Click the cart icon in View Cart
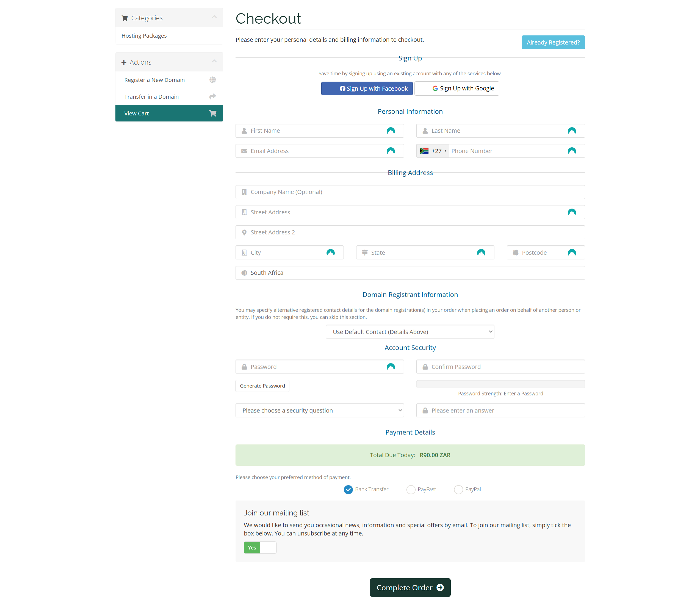Image resolution: width=700 pixels, height=601 pixels. click(x=212, y=113)
